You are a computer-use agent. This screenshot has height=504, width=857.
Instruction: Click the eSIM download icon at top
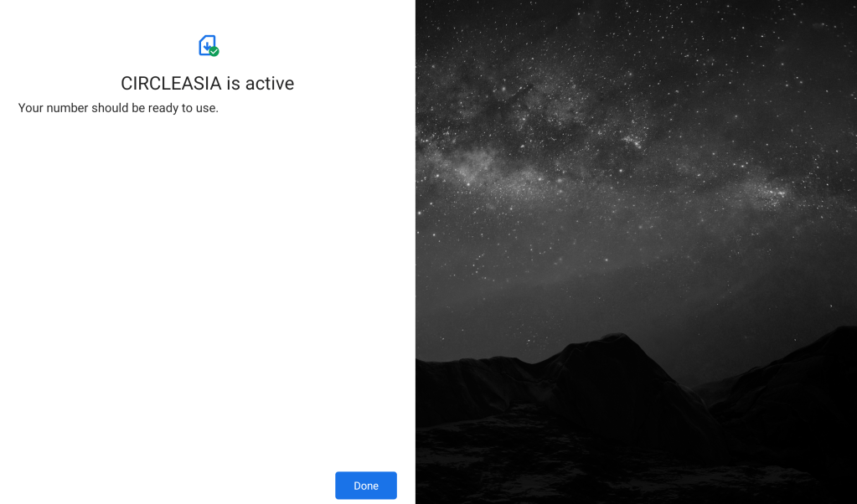click(209, 45)
